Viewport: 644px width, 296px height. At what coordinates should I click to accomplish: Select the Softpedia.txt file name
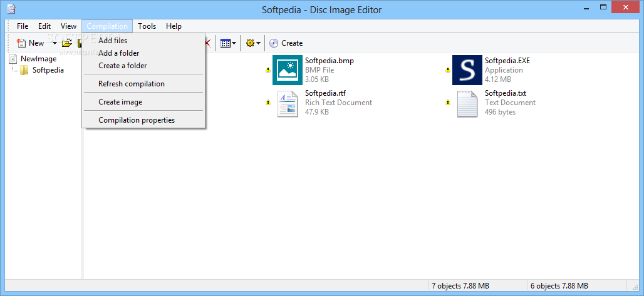click(505, 93)
